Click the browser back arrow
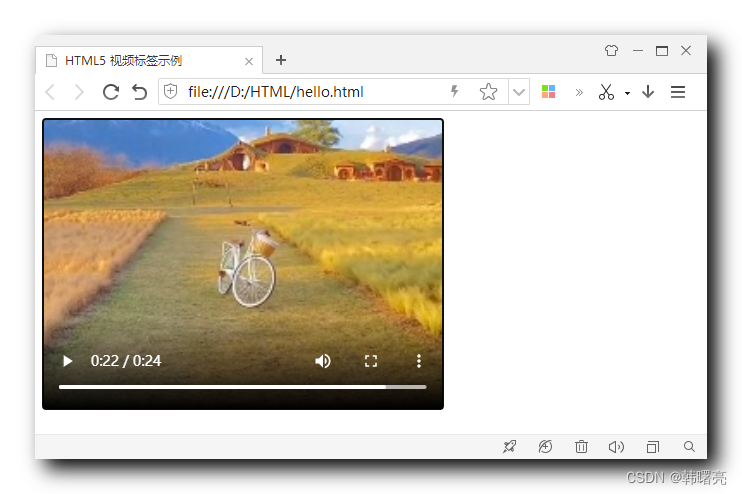 (x=50, y=92)
